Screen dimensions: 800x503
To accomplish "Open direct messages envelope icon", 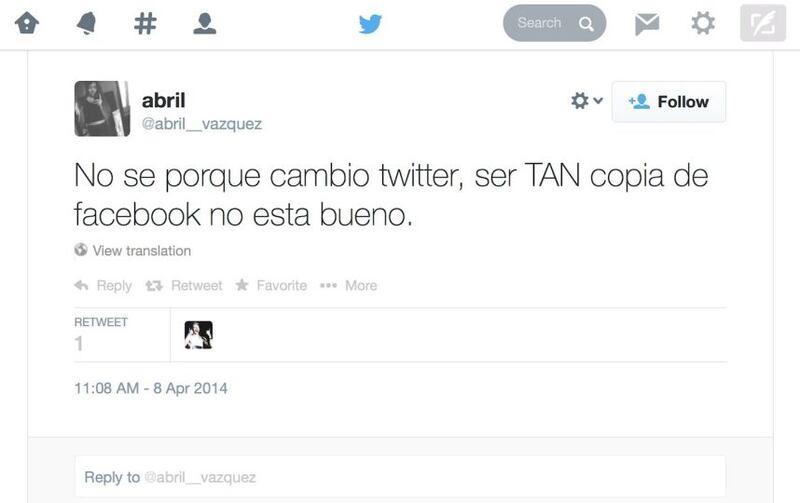I will [x=647, y=24].
